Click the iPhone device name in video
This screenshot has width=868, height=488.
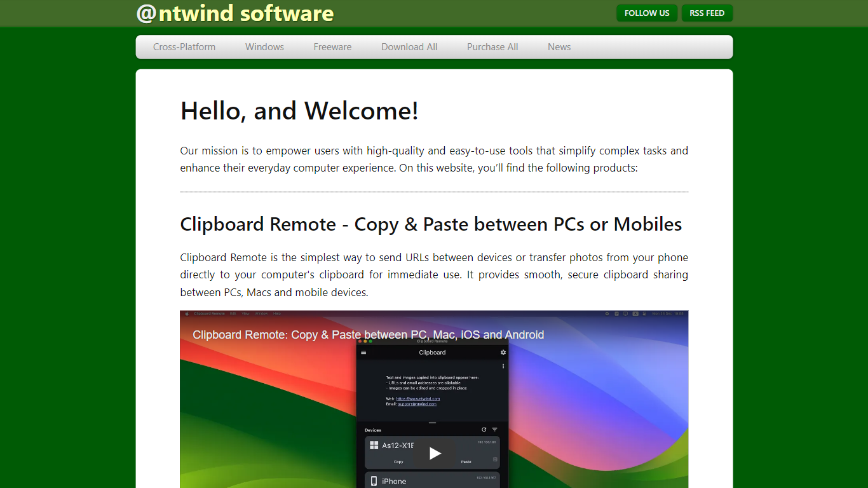pos(394,482)
